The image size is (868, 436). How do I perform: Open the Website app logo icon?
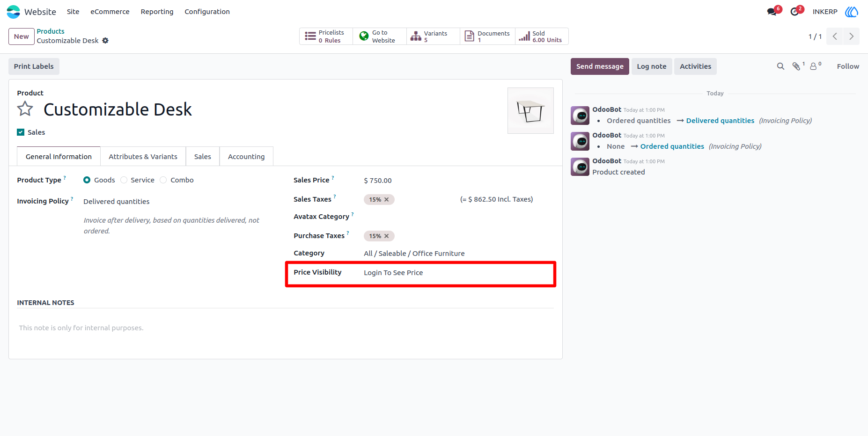(x=13, y=12)
